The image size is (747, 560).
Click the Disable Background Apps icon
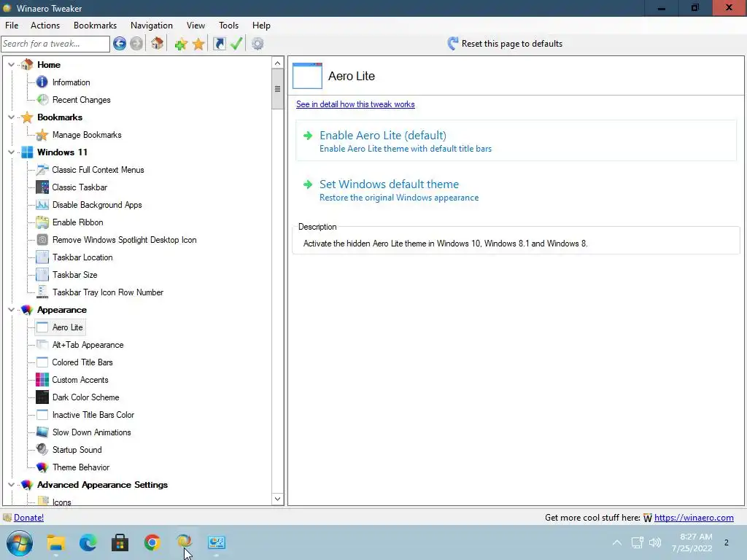coord(42,205)
